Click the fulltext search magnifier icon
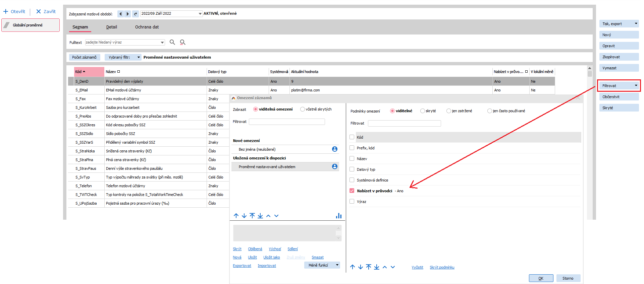 (x=172, y=42)
